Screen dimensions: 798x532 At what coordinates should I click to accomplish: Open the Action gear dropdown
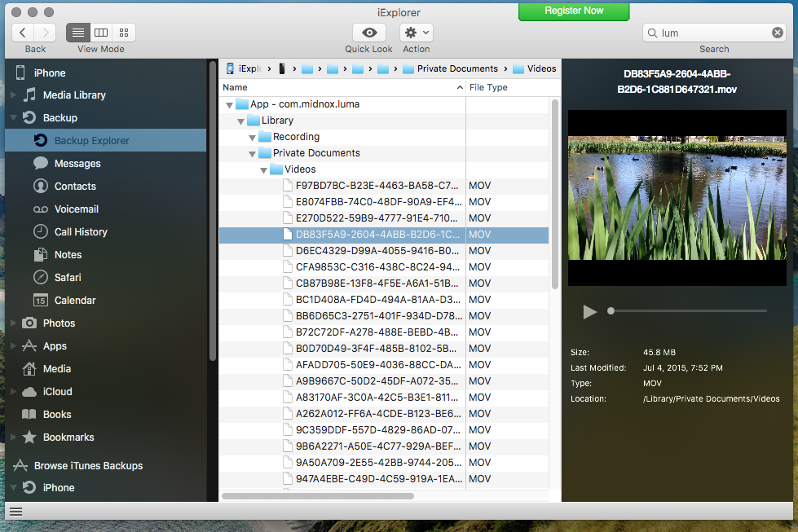(417, 33)
